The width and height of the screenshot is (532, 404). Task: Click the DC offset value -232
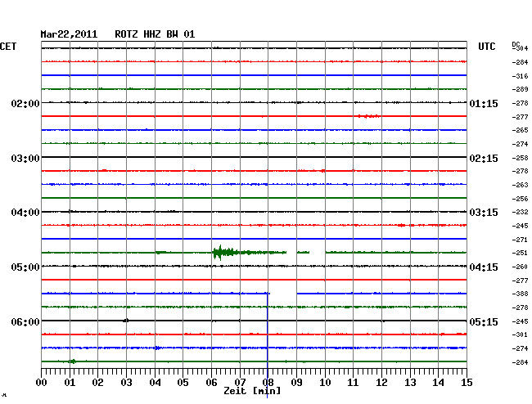520,212
